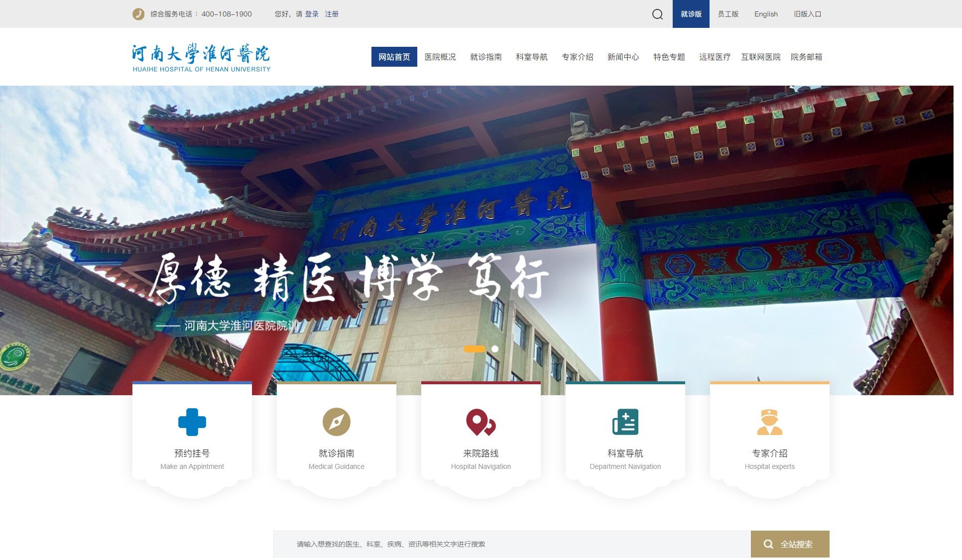The height and width of the screenshot is (560, 962).
Task: Select the second white carousel dot
Action: click(x=495, y=349)
